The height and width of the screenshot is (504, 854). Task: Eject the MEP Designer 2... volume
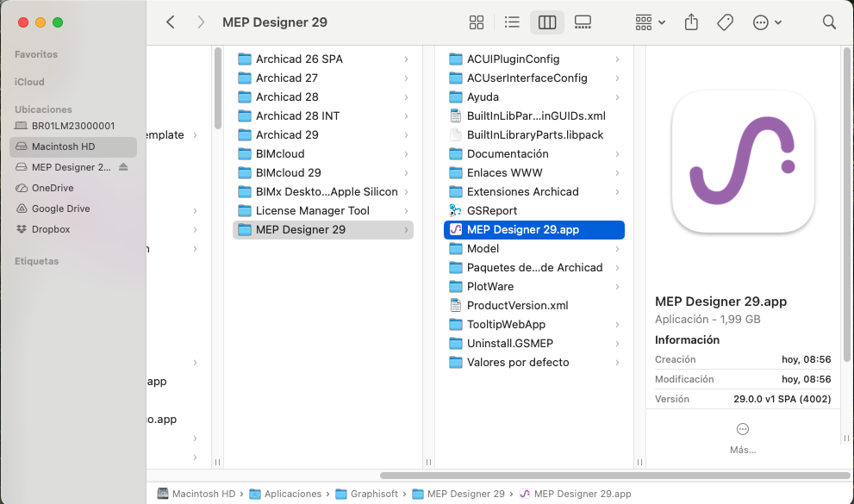click(123, 167)
